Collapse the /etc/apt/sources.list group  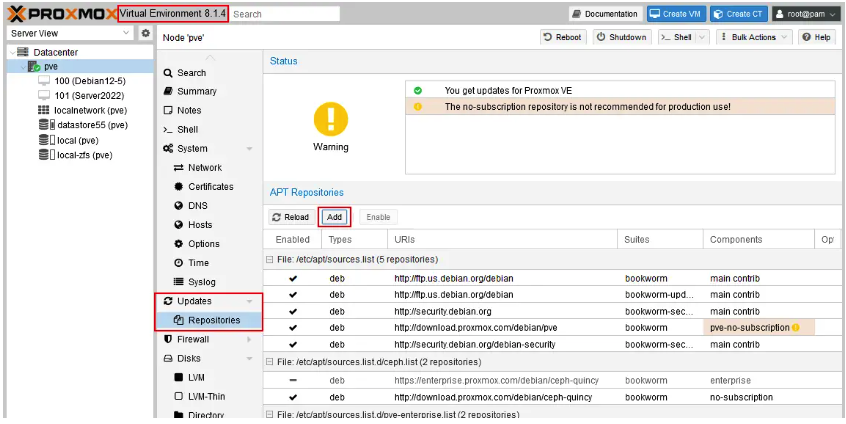pyautogui.click(x=269, y=259)
